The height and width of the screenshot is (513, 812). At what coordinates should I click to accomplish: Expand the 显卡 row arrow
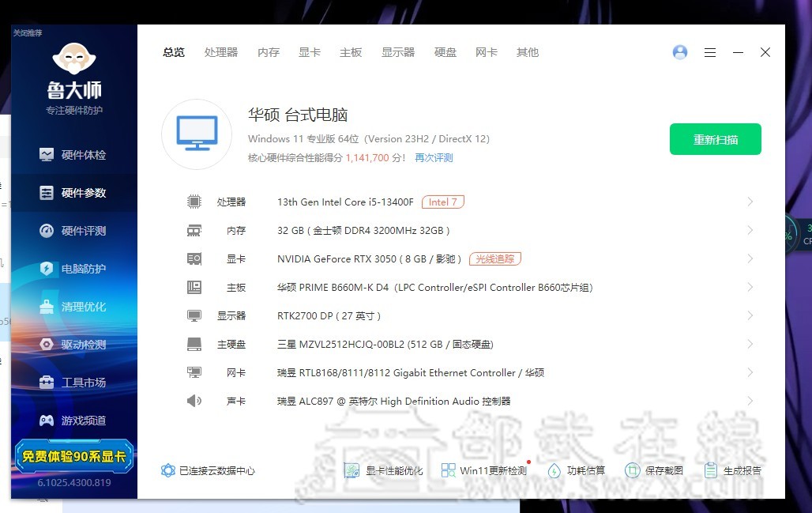click(750, 259)
